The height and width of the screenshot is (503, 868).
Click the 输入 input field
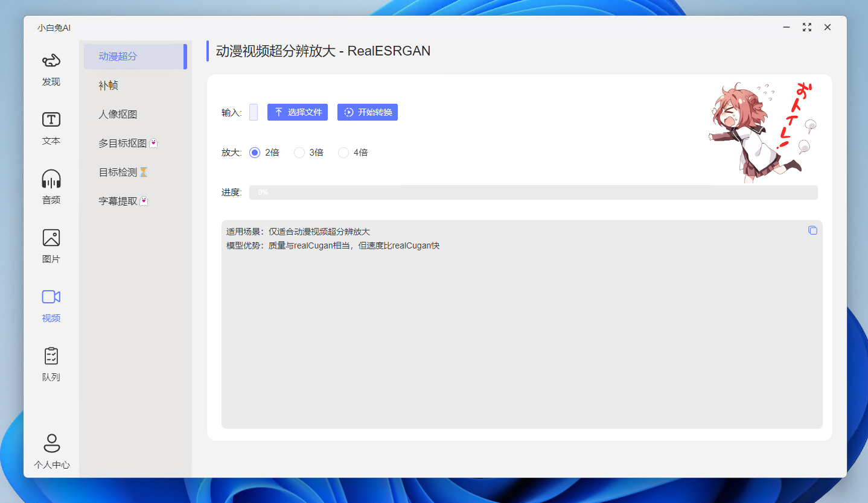click(253, 112)
